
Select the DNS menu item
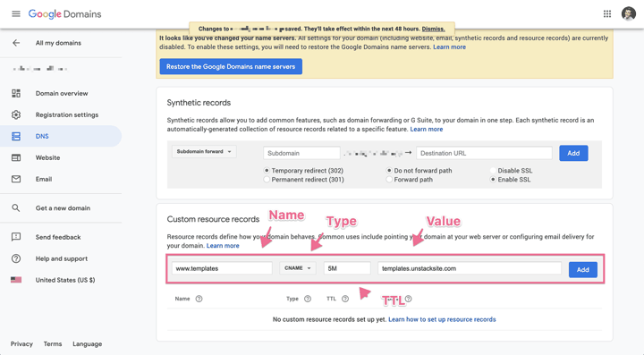pos(61,136)
